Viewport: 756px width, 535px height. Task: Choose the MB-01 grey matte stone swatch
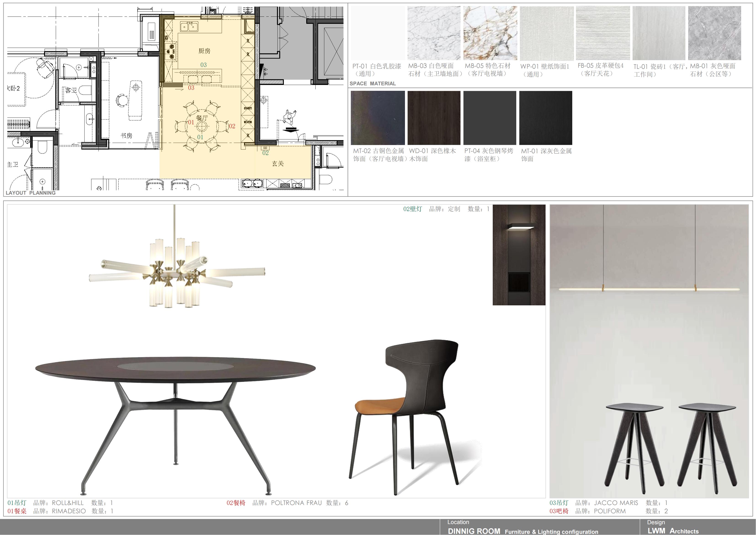point(714,33)
